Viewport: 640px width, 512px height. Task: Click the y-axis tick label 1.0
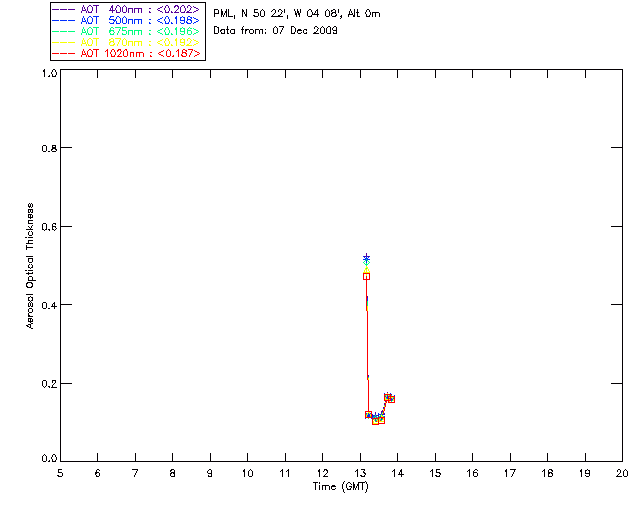[x=49, y=73]
